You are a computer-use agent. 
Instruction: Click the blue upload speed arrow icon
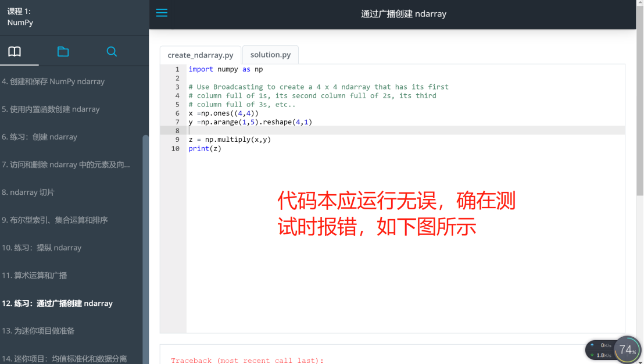pos(593,346)
